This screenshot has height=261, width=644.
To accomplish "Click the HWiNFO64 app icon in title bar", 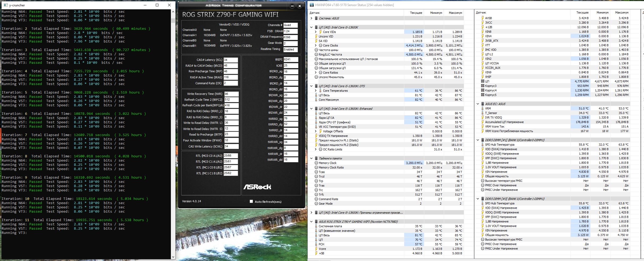I will [x=311, y=5].
